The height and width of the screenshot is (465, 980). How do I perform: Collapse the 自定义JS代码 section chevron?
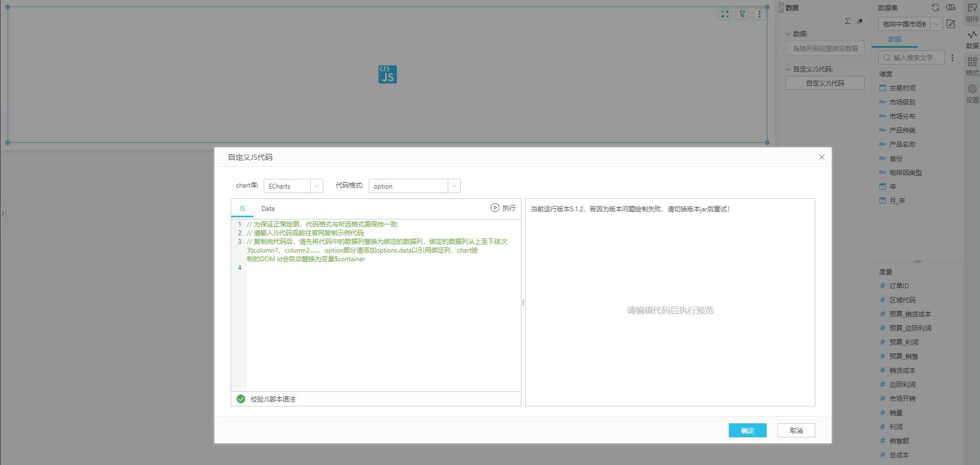pos(788,69)
